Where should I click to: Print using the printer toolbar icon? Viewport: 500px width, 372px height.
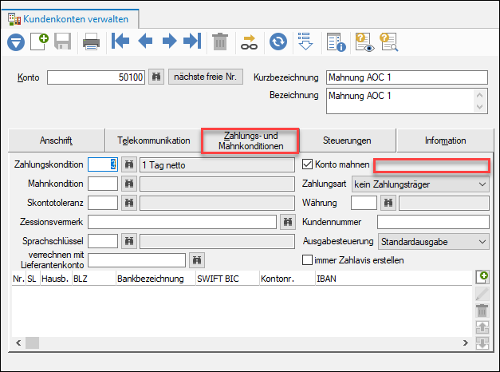click(91, 42)
